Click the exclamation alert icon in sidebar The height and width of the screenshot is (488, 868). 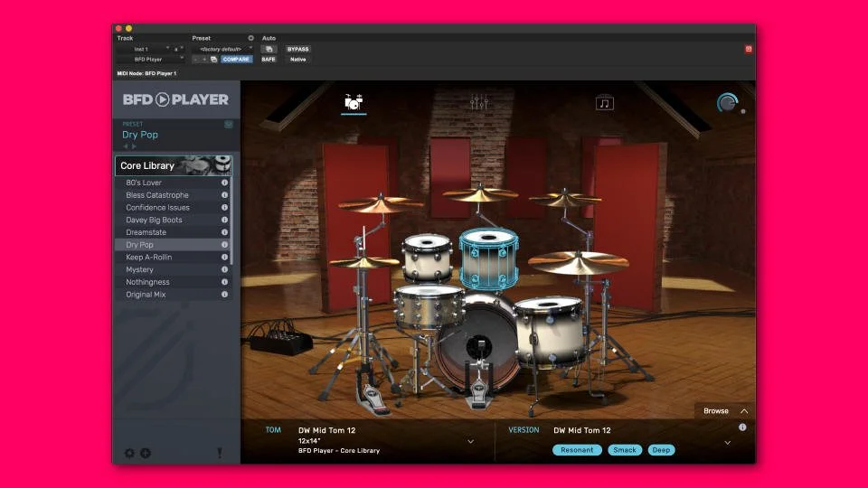tap(220, 453)
